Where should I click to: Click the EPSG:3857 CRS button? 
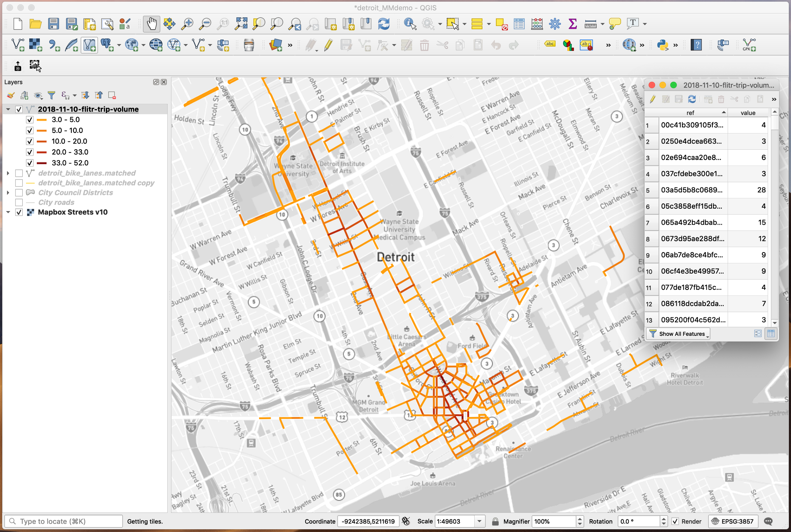click(x=733, y=521)
